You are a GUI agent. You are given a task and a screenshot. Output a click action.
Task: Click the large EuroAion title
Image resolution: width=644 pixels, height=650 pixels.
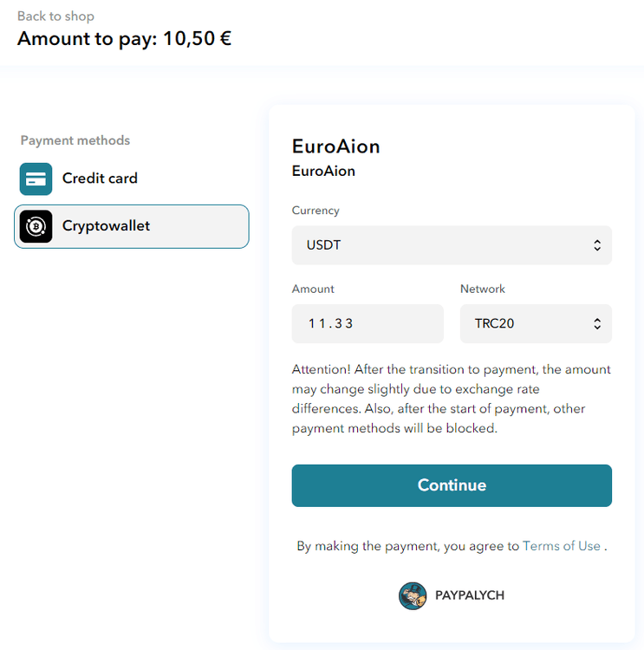point(336,146)
